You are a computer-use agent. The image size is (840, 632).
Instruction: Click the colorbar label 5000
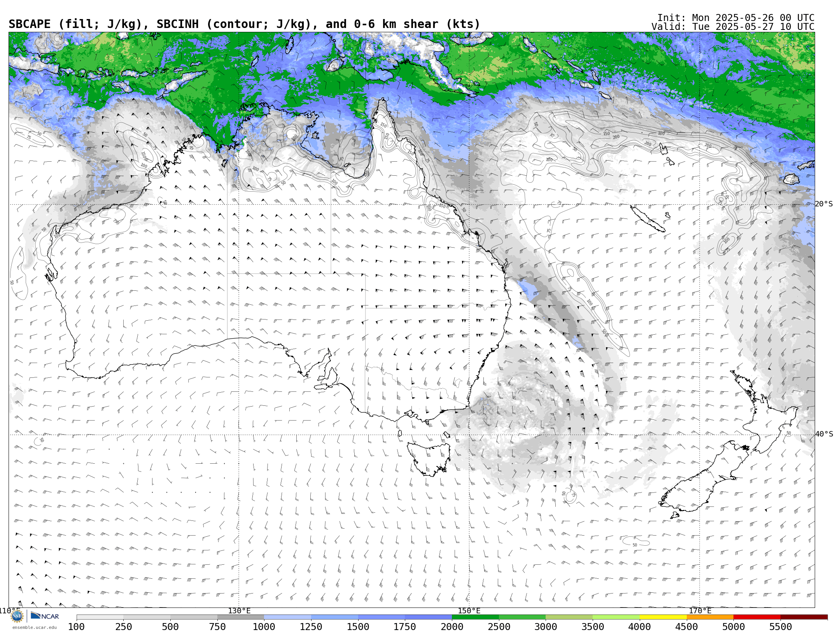coord(733,627)
